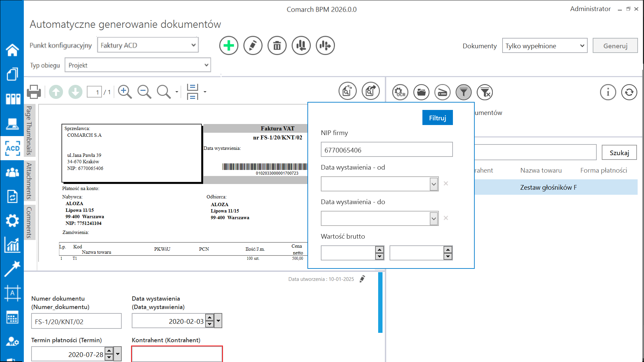
Task: Click the OCR gear icon
Action: (x=400, y=92)
